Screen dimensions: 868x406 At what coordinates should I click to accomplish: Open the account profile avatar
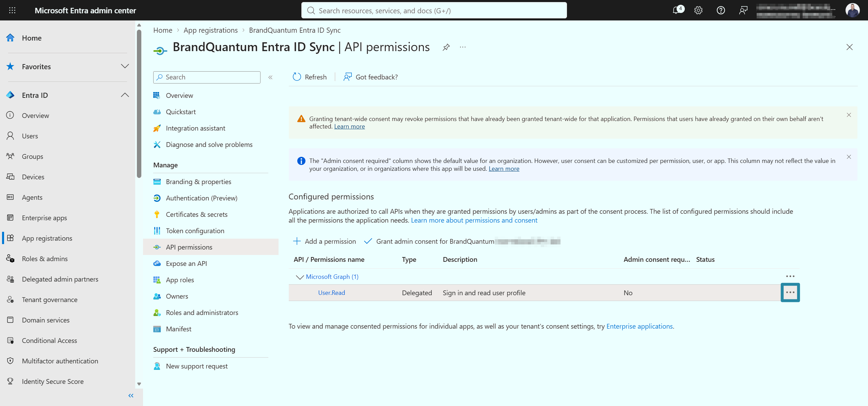852,10
